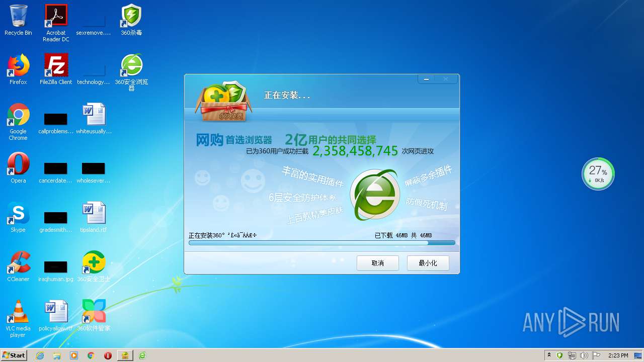Open Skype desktop shortcut

18,217
